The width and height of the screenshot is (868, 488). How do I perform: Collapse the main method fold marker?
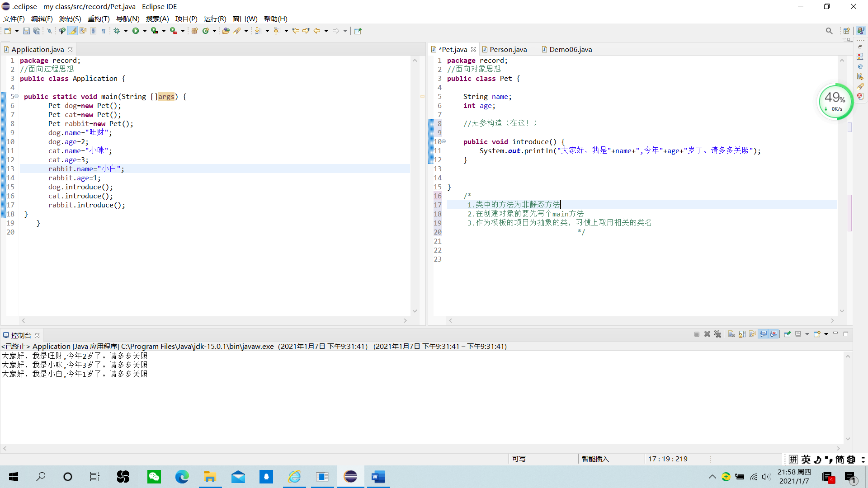[x=16, y=96]
